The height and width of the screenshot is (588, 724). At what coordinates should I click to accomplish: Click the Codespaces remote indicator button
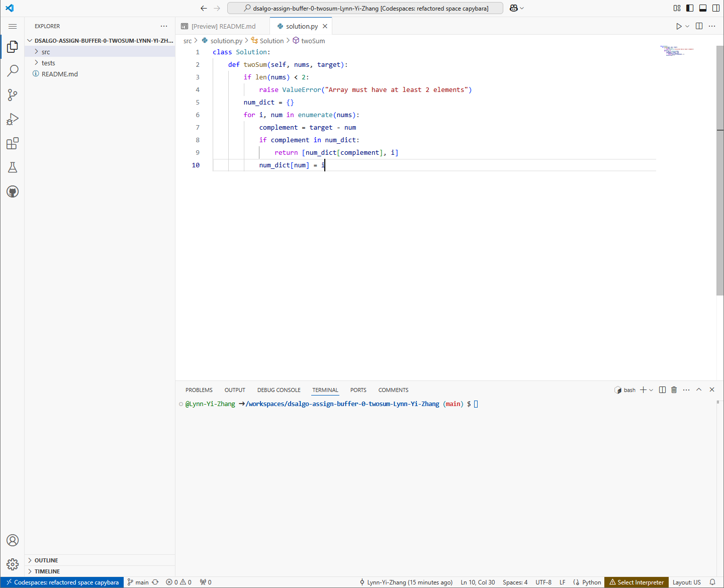point(62,582)
